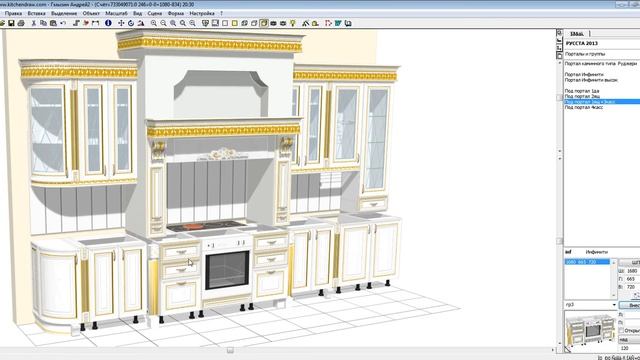This screenshot has height=360, width=640.
Task: Open the Форма menu
Action: click(176, 13)
